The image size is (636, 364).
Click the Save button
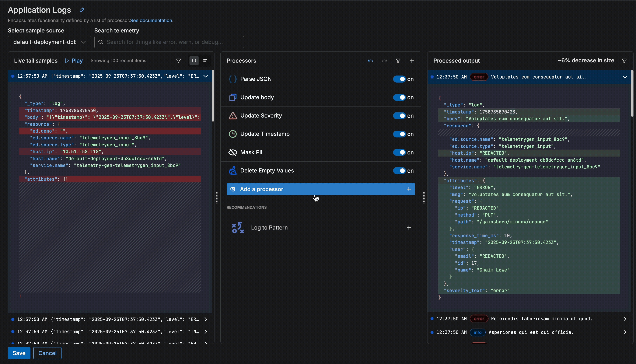point(19,353)
